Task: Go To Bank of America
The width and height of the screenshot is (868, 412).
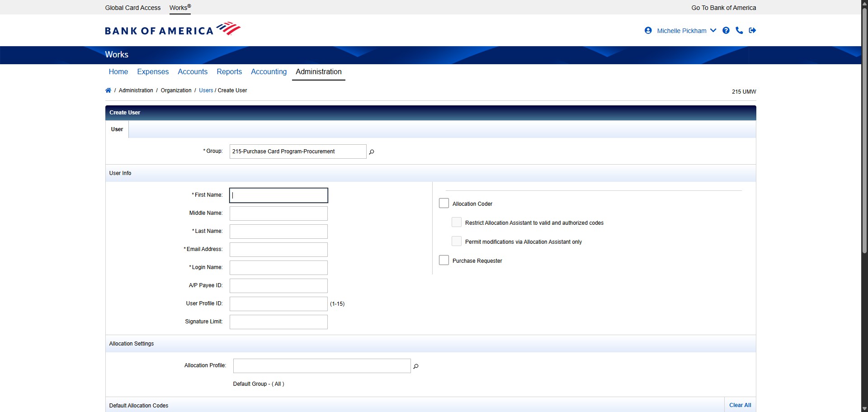Action: tap(722, 8)
